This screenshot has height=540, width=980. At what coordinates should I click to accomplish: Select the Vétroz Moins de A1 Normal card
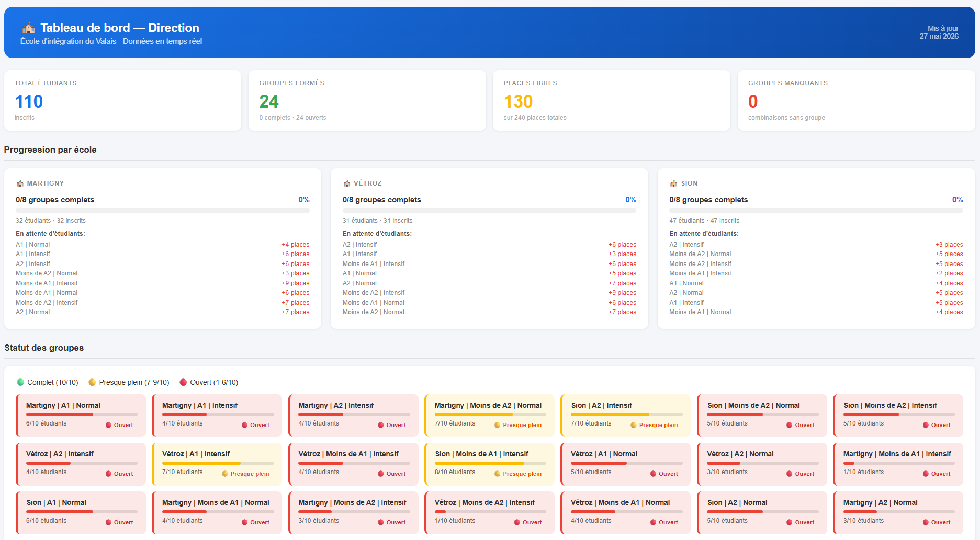pyautogui.click(x=625, y=512)
